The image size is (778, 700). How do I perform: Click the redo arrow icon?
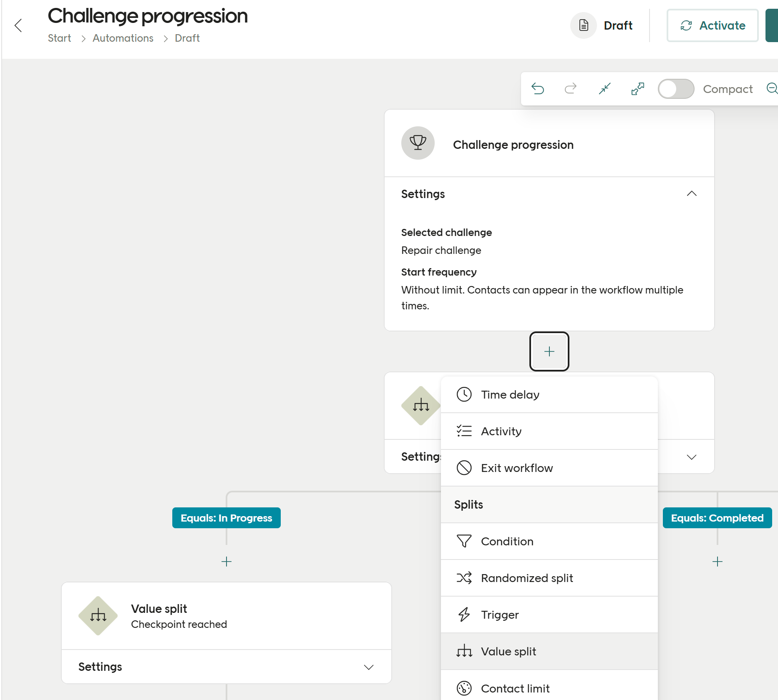pos(571,89)
